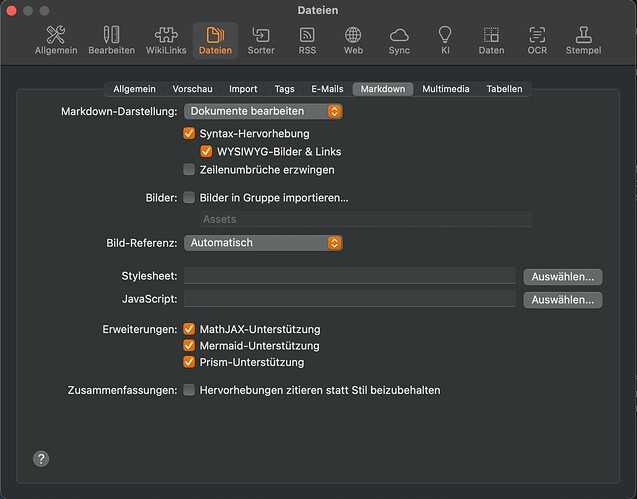Open the Bearbeiten preferences pane
Screen dimensions: 637x499
pyautogui.click(x=111, y=40)
